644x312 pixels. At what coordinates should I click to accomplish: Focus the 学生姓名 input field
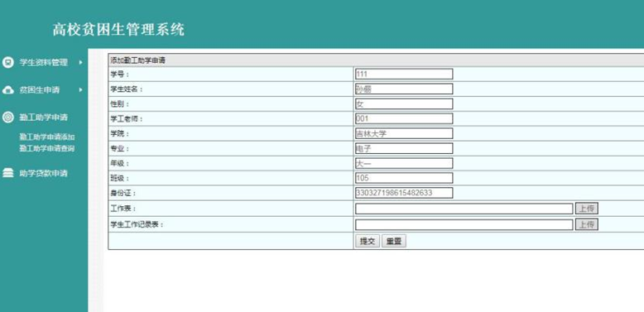(x=404, y=89)
